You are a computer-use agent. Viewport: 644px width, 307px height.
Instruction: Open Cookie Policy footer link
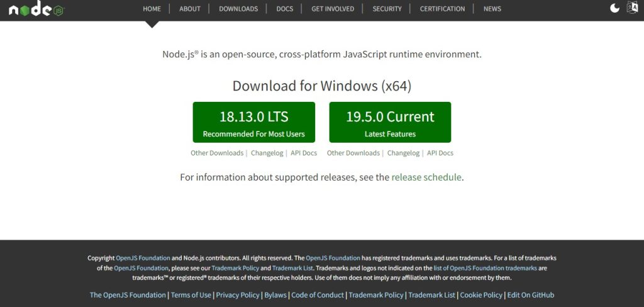(x=481, y=295)
